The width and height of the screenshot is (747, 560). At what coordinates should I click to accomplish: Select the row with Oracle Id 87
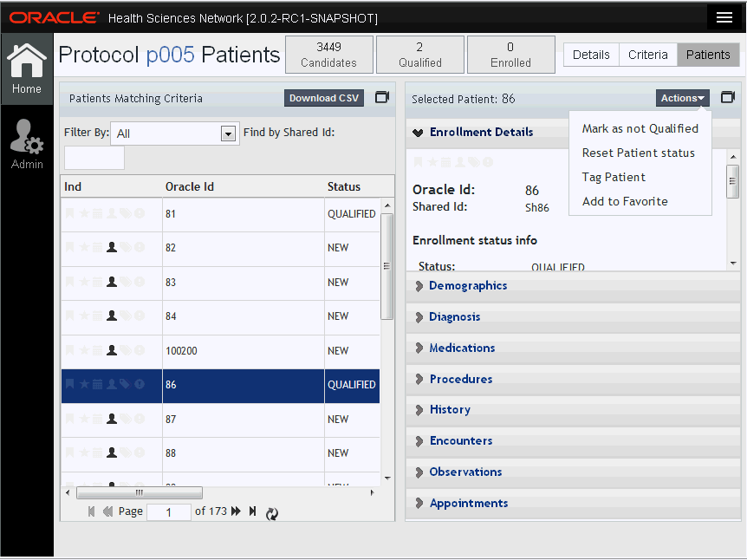221,420
